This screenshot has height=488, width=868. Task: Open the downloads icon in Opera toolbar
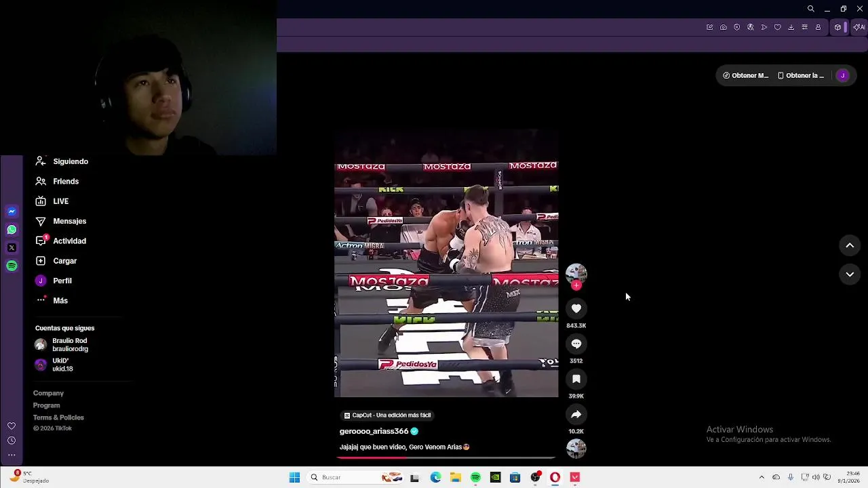pyautogui.click(x=791, y=27)
